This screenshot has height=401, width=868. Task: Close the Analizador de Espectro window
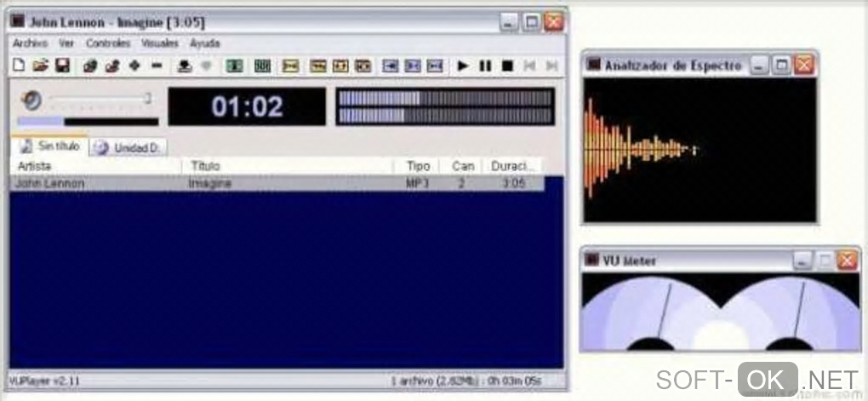804,66
